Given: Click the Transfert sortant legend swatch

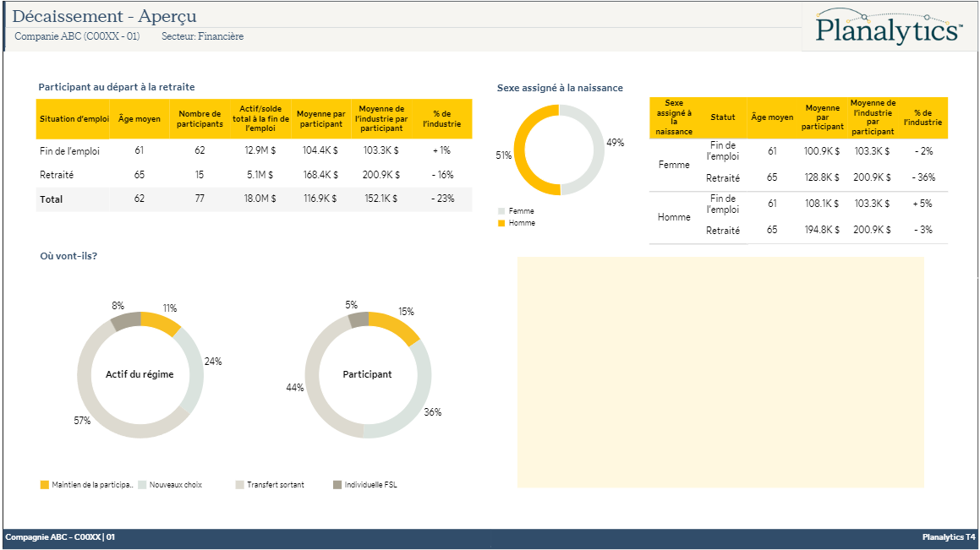Looking at the screenshot, I should point(240,485).
